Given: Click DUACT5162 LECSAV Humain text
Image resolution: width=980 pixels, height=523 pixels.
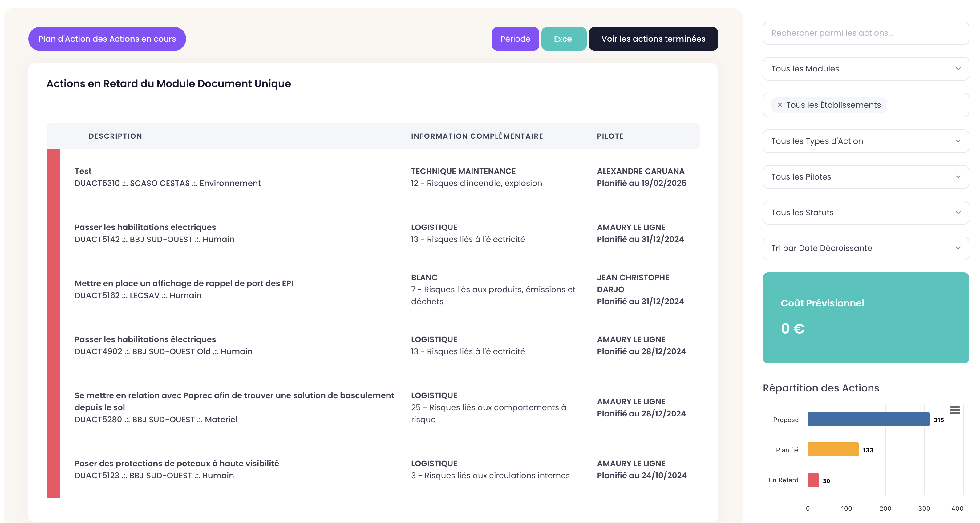Looking at the screenshot, I should point(138,296).
